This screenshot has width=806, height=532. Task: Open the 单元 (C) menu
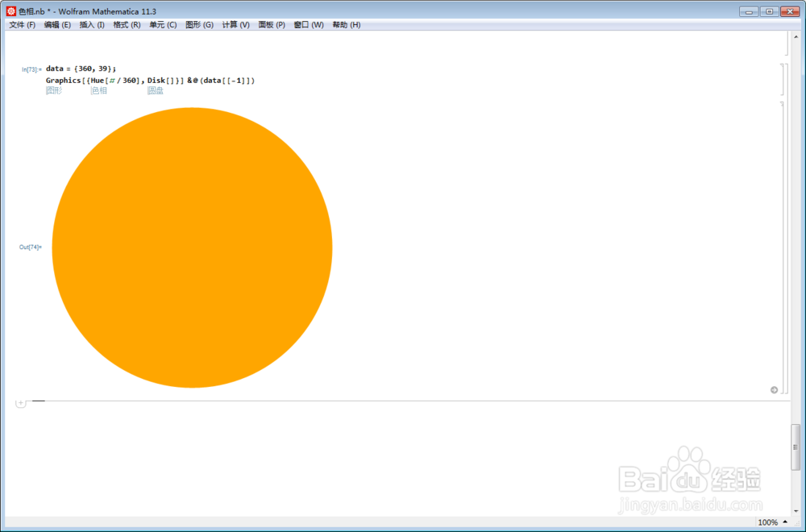[163, 25]
